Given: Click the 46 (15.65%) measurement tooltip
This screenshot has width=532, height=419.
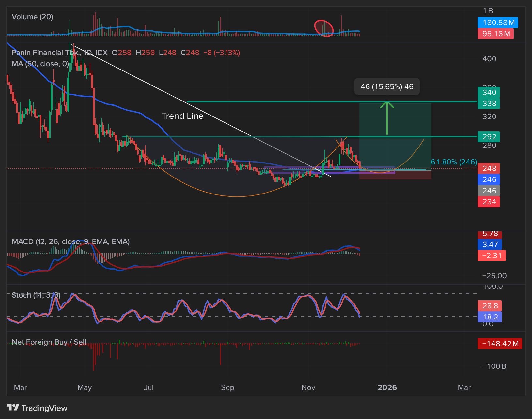Looking at the screenshot, I should click(x=387, y=87).
